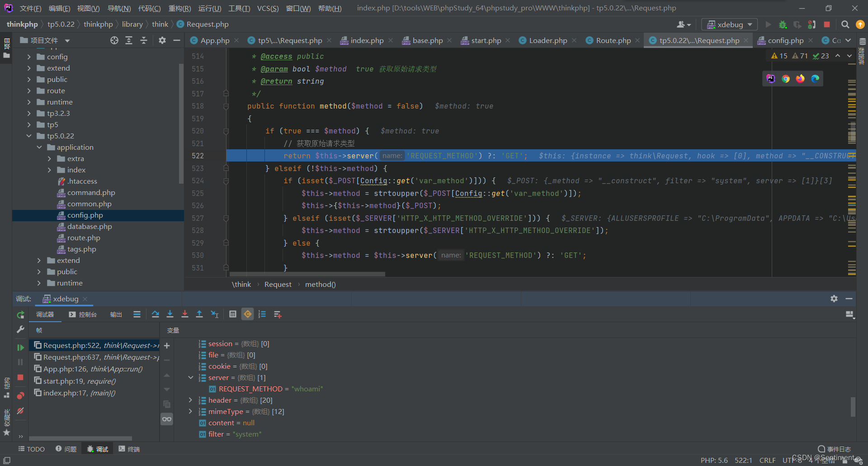Click the library breadcrumb in navigation bar

tap(132, 24)
